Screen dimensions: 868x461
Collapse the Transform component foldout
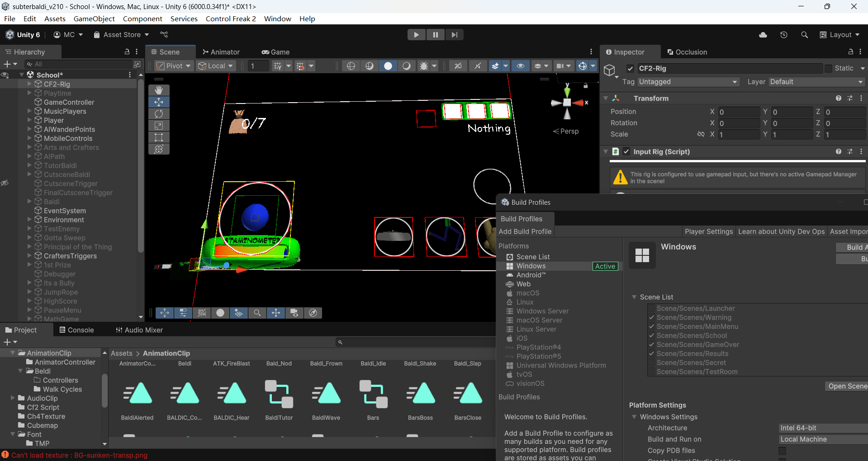pyautogui.click(x=606, y=98)
